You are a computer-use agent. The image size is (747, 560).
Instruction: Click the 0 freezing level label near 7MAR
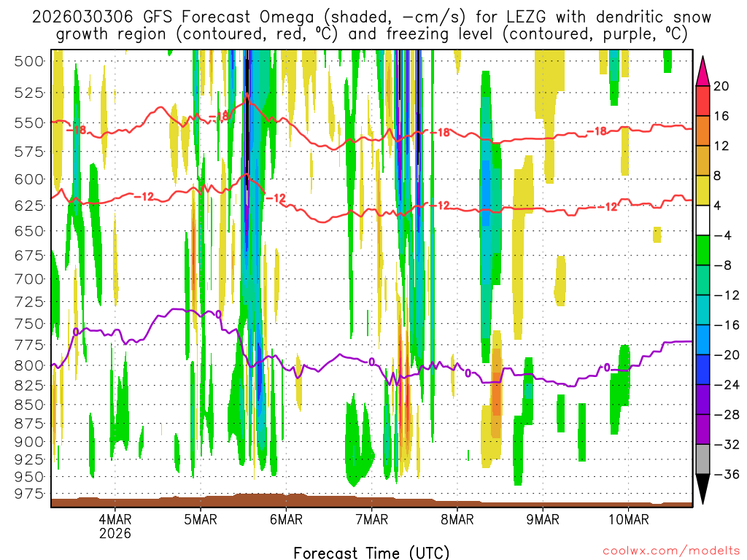click(371, 362)
